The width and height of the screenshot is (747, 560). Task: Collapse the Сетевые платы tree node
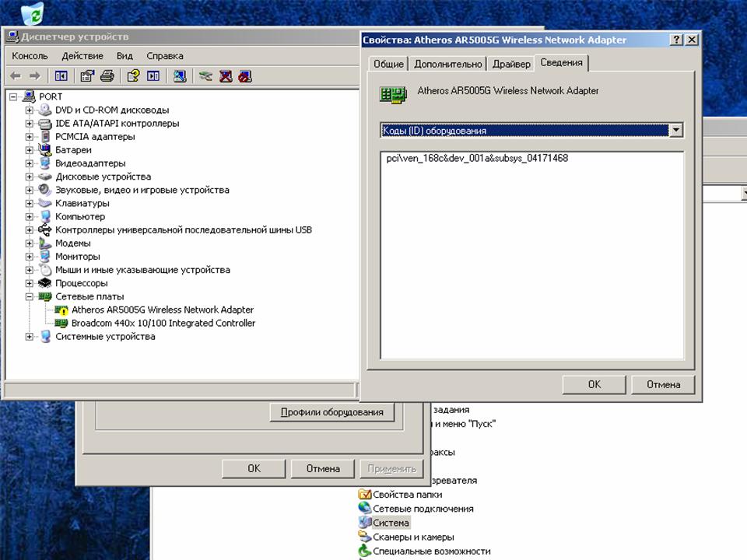tap(30, 296)
